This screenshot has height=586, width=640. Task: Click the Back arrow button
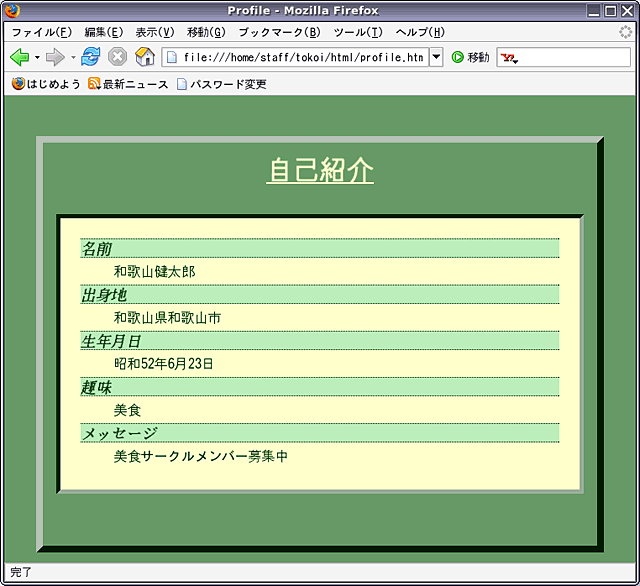[19, 57]
